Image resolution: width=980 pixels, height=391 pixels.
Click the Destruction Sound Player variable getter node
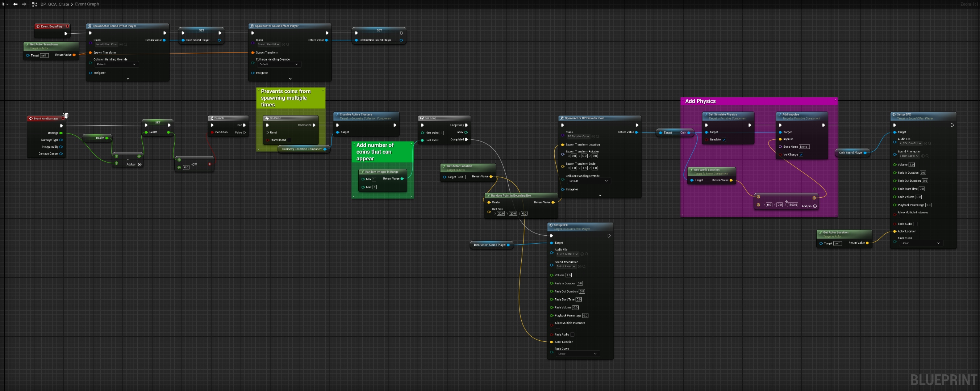492,245
